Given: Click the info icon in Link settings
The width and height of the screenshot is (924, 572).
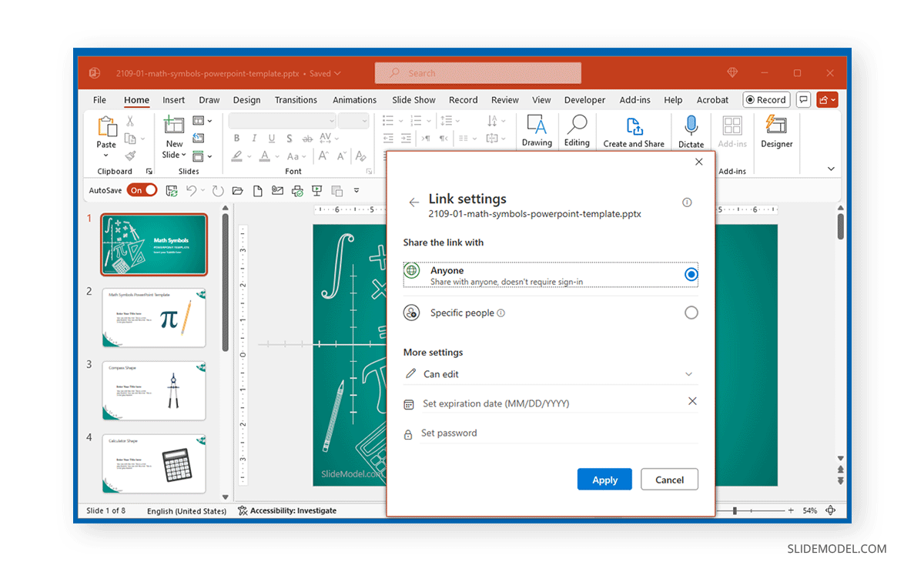Looking at the screenshot, I should [687, 202].
